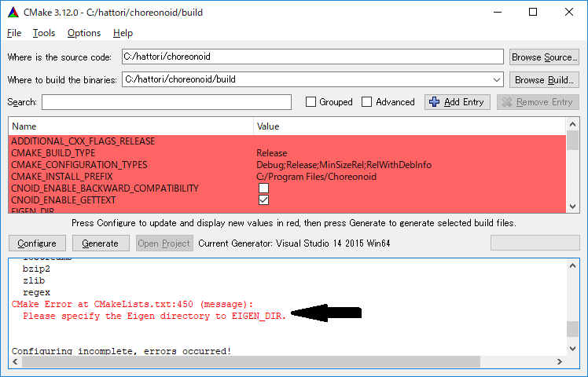Open the File menu
588x377 pixels.
(x=14, y=33)
